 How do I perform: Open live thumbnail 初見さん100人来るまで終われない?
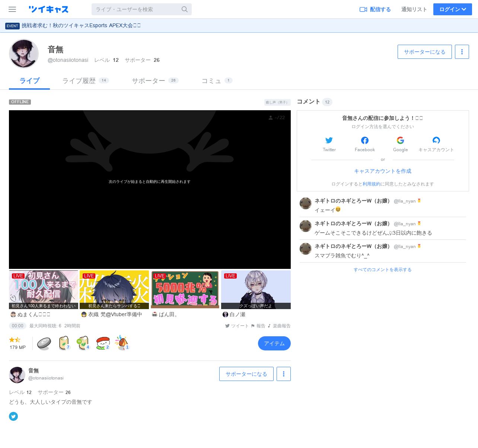click(x=44, y=290)
